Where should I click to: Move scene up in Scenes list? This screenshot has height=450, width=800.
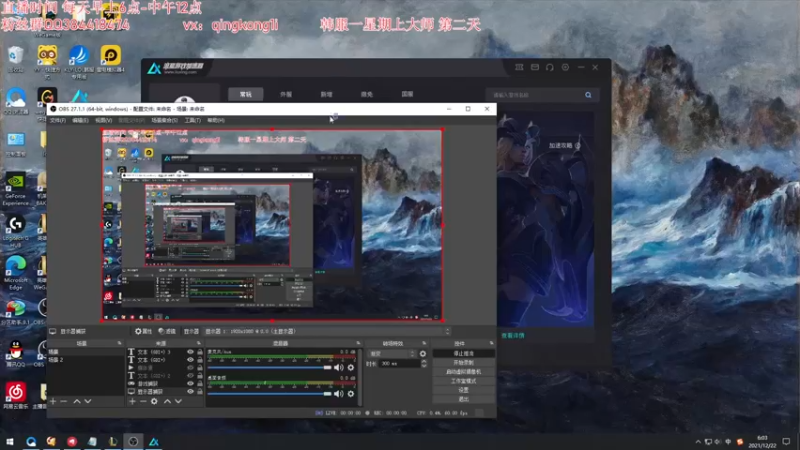[x=77, y=401]
